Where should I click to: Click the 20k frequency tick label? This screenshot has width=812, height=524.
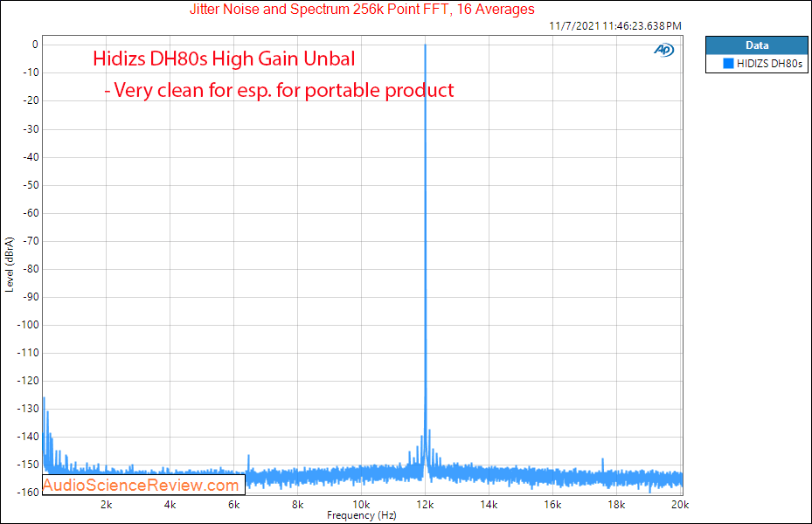click(680, 505)
